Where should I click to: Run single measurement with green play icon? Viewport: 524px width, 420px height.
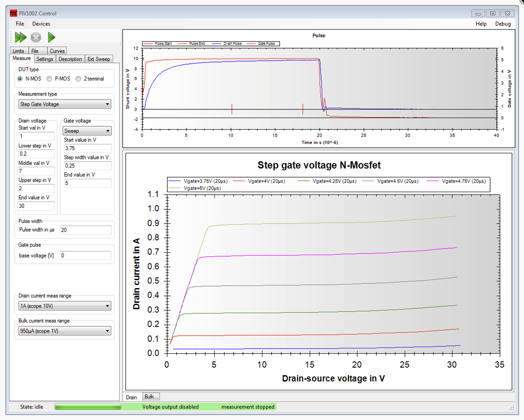coord(51,37)
